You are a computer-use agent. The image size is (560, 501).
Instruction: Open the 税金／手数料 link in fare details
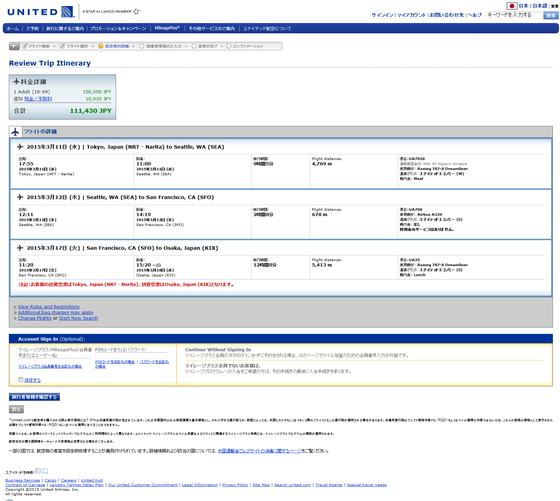pos(38,99)
